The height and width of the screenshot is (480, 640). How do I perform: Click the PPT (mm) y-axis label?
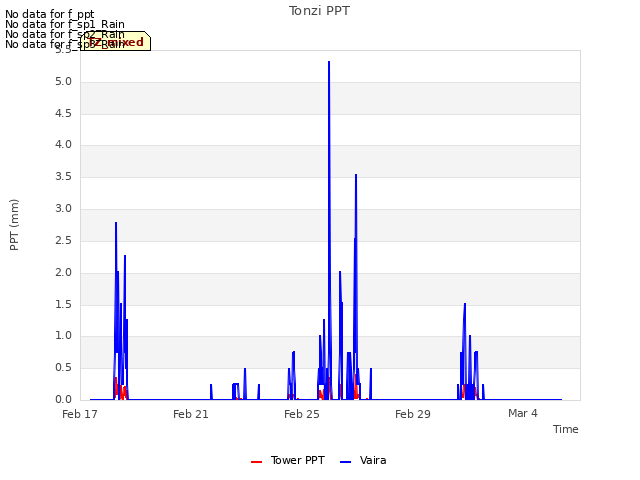click(x=14, y=224)
